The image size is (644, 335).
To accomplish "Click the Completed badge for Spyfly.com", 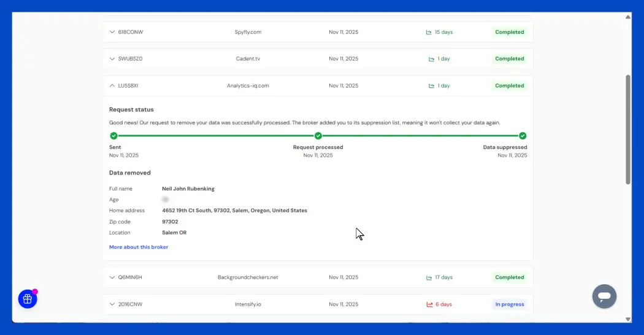I will (x=510, y=32).
